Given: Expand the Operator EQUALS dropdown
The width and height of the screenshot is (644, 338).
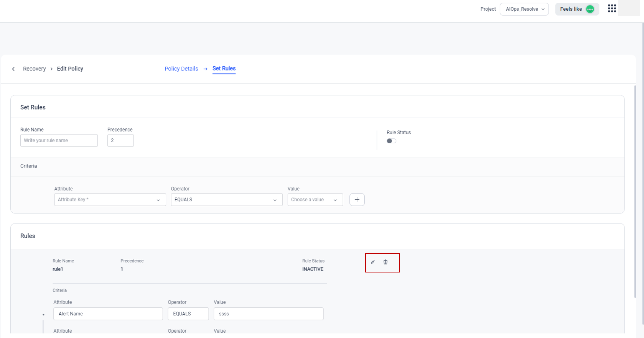Looking at the screenshot, I should [x=226, y=200].
